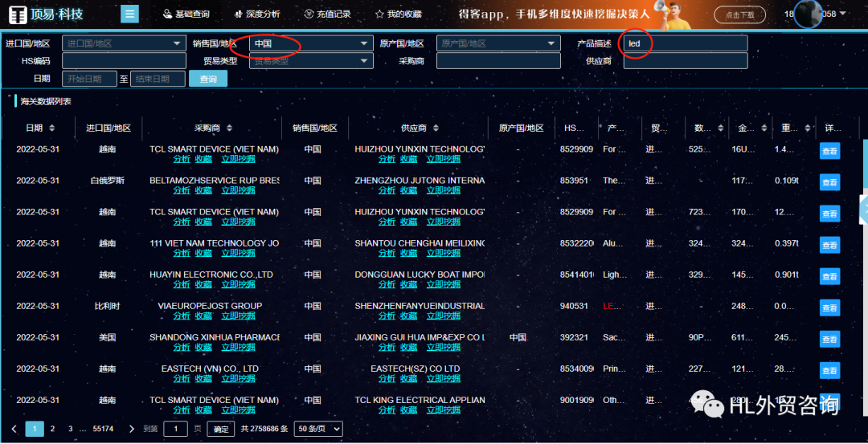Click 收藏 under HUAYIN ELECTRONIC CO.,LTD buyer
Screen dimensions: 868x444
coord(203,284)
